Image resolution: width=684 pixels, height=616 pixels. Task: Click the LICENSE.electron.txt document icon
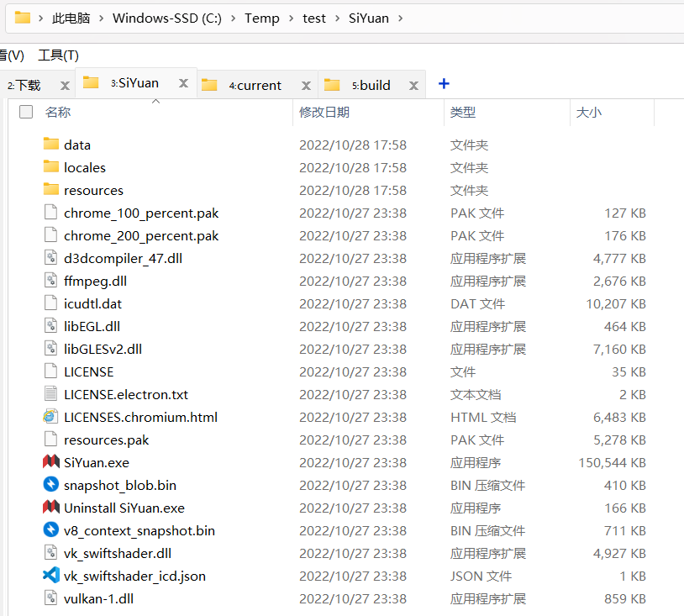click(x=51, y=394)
